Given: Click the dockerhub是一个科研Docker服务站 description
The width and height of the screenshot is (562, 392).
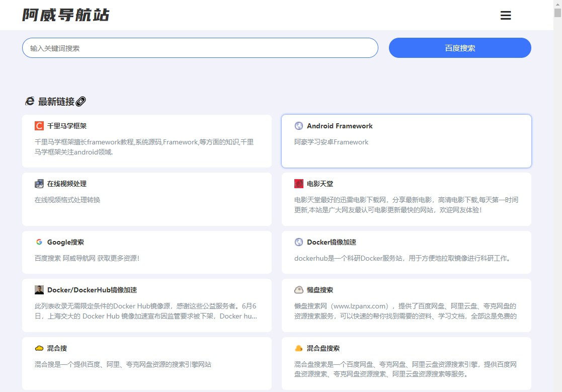Looking at the screenshot, I should [x=403, y=258].
